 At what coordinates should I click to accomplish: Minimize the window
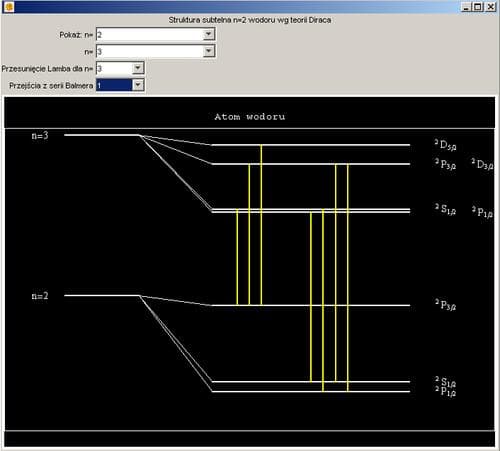pyautogui.click(x=466, y=7)
